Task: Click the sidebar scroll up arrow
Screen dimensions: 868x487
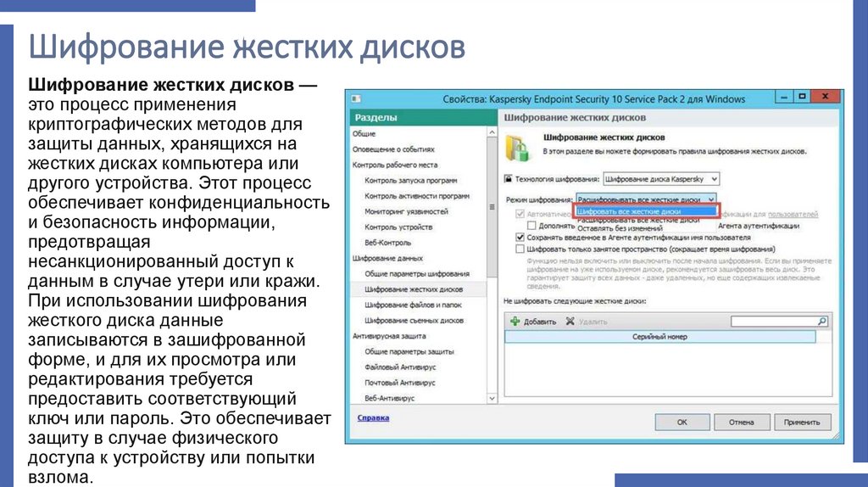Action: click(x=492, y=133)
